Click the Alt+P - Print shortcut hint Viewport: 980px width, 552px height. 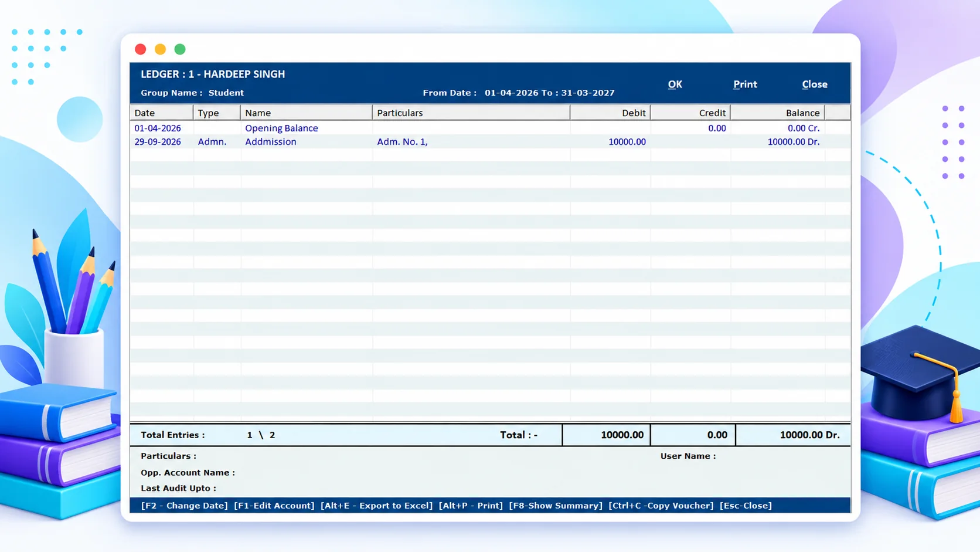tap(471, 505)
